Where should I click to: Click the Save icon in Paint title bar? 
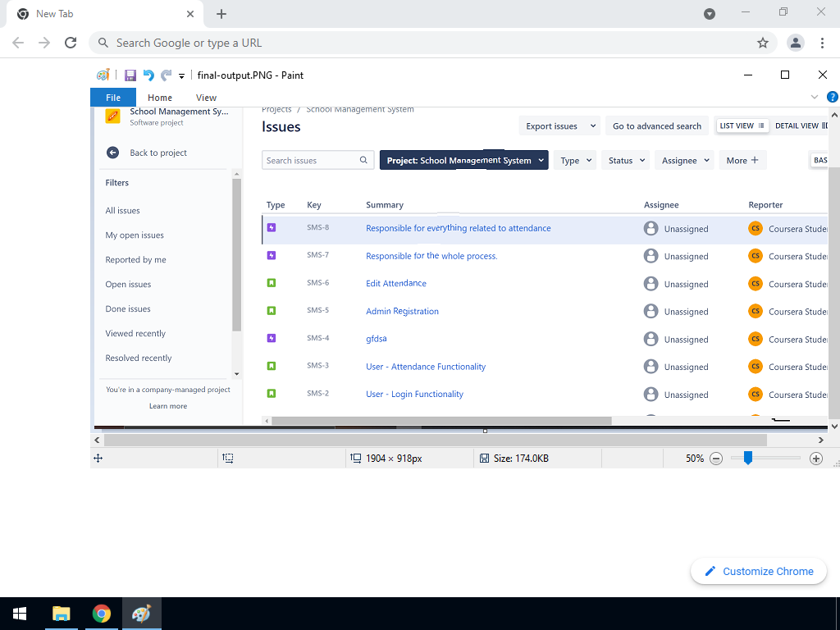tap(130, 75)
